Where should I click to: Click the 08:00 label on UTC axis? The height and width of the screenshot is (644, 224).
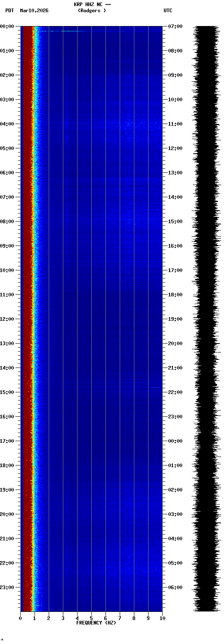coord(175,51)
